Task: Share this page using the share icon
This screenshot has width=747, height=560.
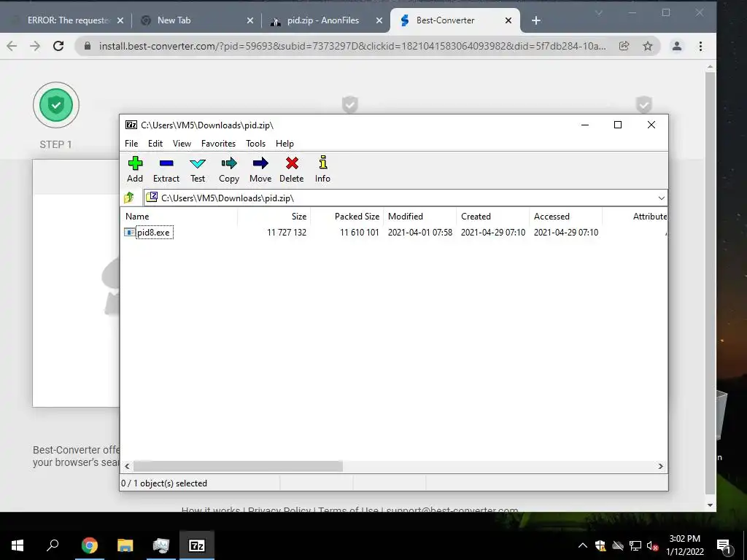Action: (624, 46)
